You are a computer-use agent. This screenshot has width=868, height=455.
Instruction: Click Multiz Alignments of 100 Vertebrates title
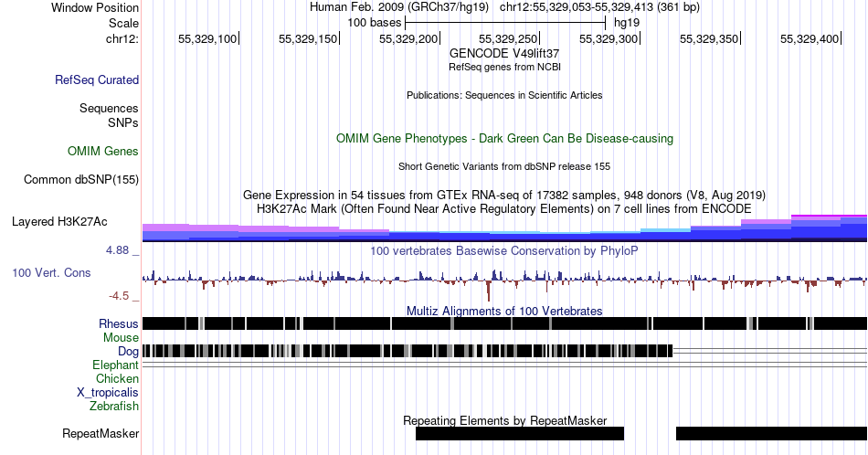[x=504, y=311]
